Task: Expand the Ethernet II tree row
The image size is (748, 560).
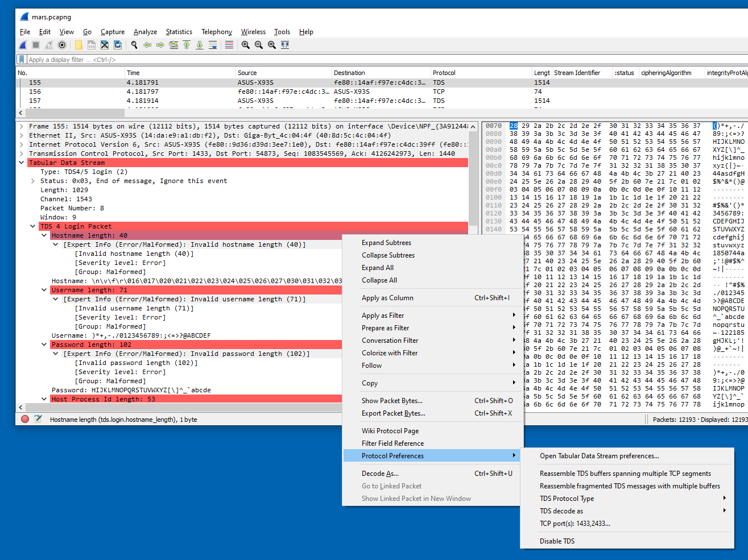Action: coord(22,135)
